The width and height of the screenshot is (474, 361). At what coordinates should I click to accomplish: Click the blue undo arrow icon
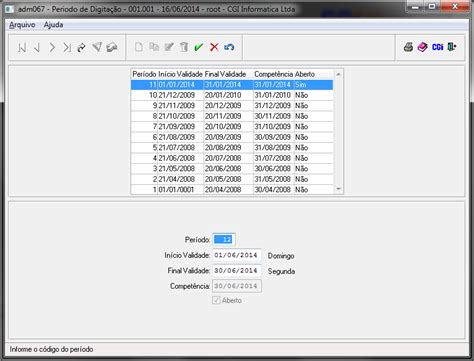(x=229, y=47)
